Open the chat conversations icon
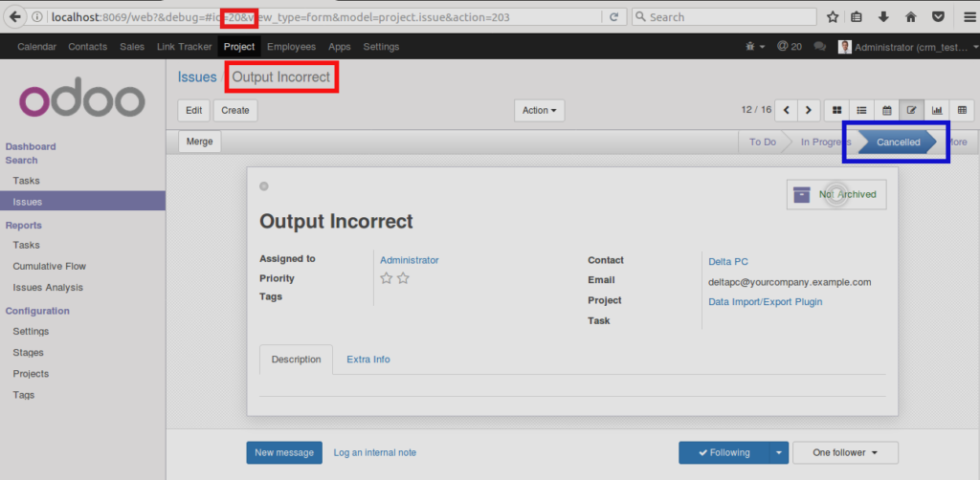This screenshot has width=980, height=480. tap(820, 47)
